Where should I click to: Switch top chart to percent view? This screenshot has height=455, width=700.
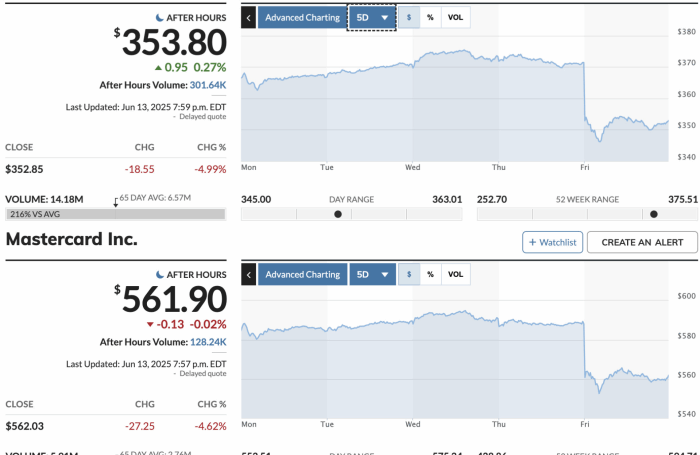[x=430, y=17]
